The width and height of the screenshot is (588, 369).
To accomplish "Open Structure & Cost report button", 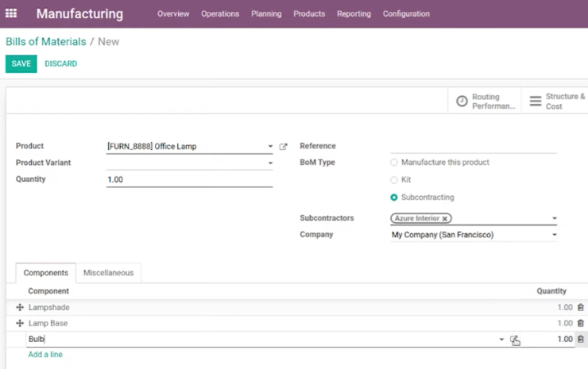I will pos(557,101).
